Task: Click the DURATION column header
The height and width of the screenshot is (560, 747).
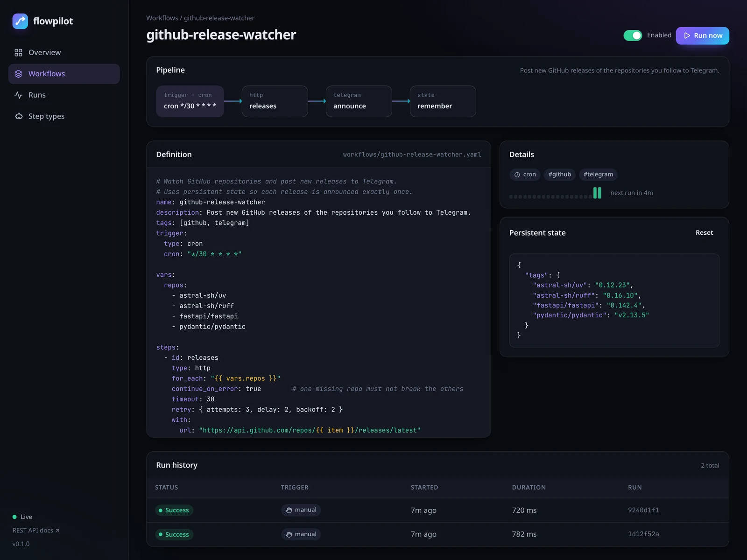Action: point(529,488)
